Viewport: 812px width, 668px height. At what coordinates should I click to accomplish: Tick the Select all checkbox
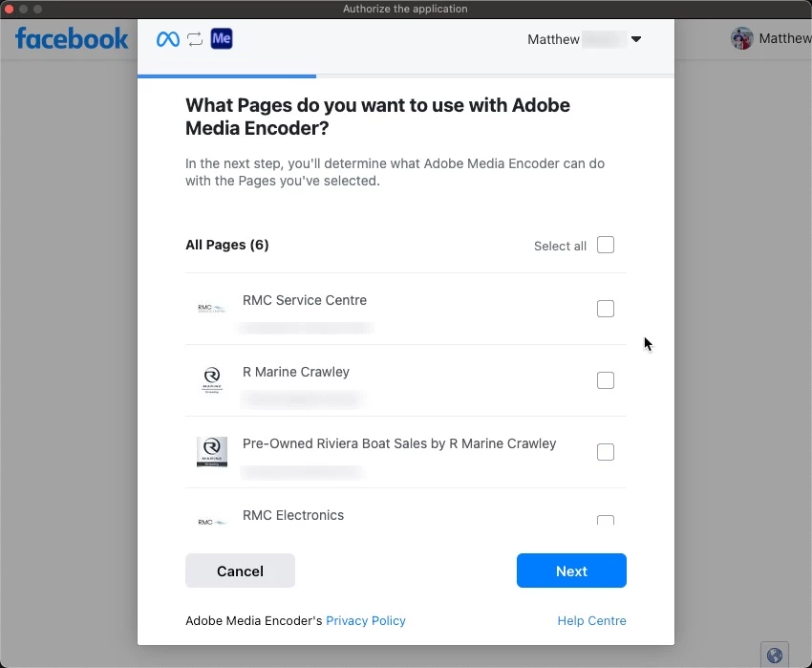[x=606, y=245]
